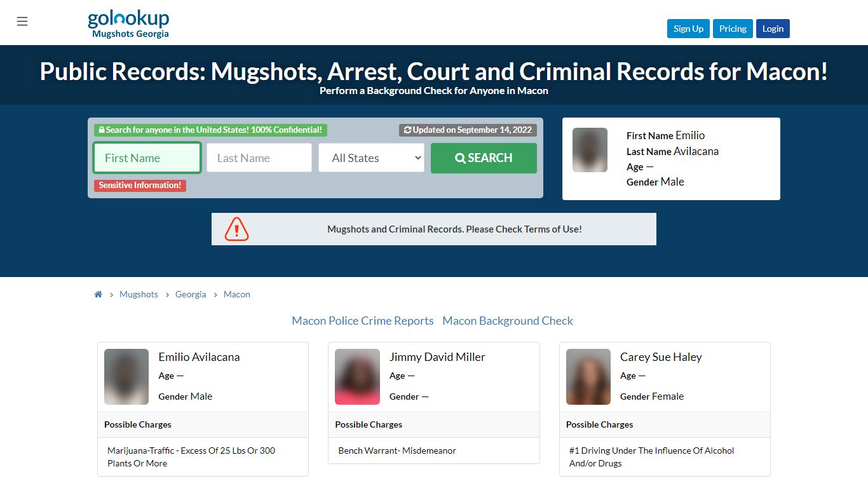Open the Emilio Avilacana record name
The width and height of the screenshot is (868, 488).
tap(199, 357)
